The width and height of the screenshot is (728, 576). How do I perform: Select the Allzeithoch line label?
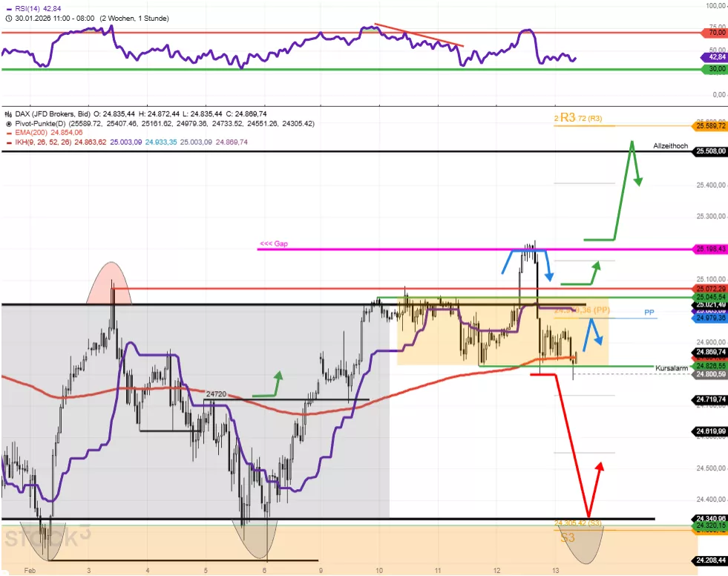pos(669,145)
